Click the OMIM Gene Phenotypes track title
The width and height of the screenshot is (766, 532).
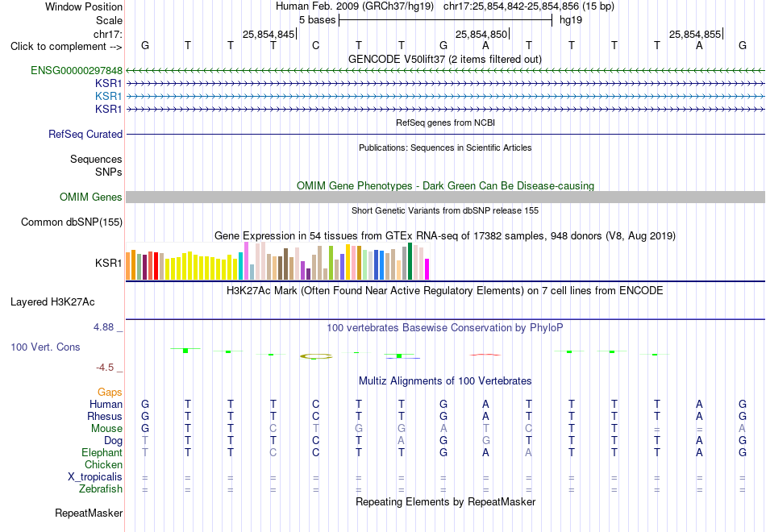pos(445,185)
